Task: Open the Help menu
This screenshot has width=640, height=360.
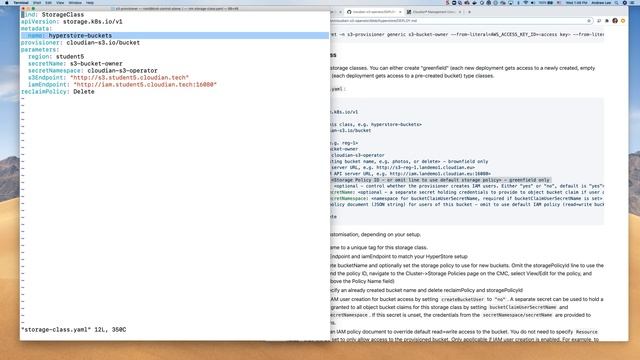Action: click(x=90, y=2)
